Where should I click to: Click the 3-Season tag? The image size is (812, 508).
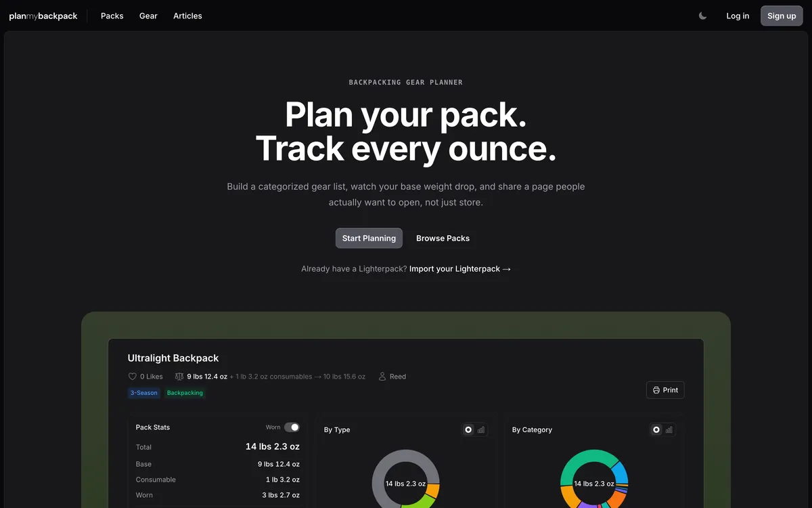[144, 393]
